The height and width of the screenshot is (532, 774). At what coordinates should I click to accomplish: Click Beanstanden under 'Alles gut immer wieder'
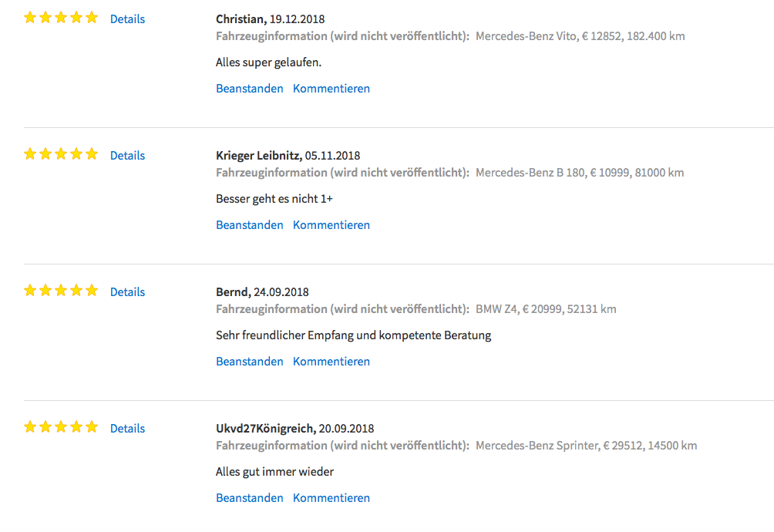[250, 498]
